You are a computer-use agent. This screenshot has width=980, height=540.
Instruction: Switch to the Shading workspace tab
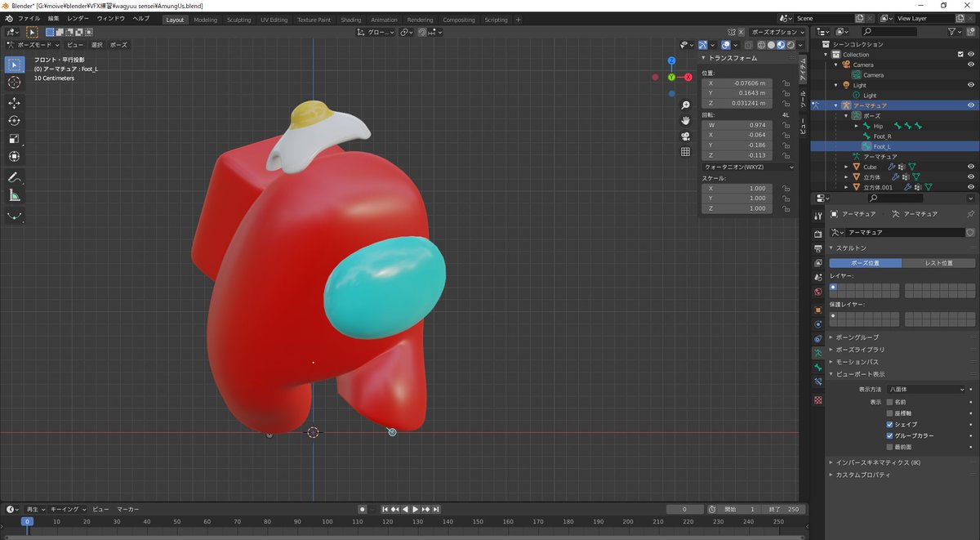coord(351,20)
